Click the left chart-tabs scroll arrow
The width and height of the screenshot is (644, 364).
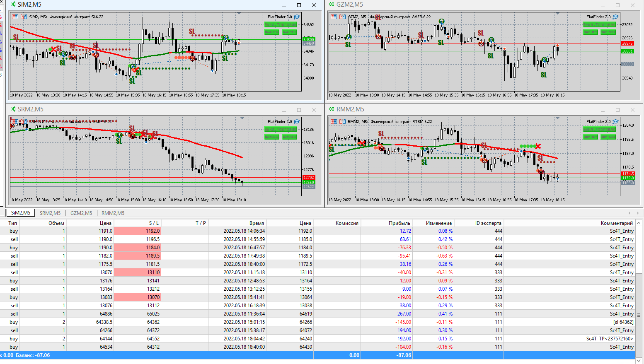(629, 213)
